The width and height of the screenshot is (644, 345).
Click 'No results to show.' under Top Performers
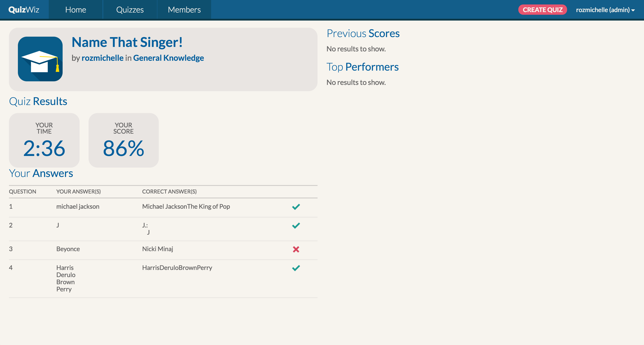356,82
